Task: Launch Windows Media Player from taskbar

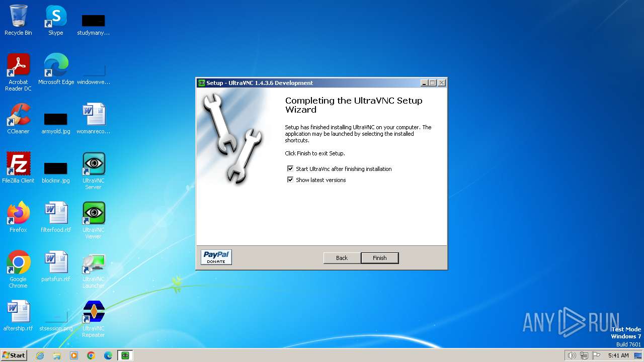Action: [x=74, y=355]
